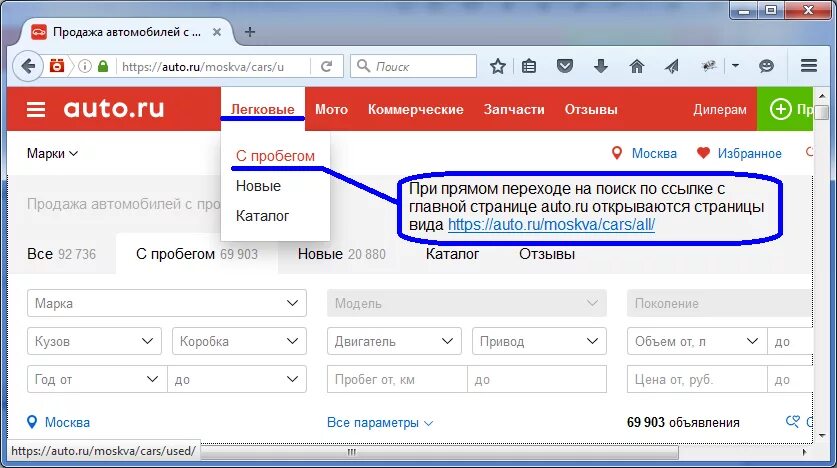Choose Каталог in the dropdown menu
The width and height of the screenshot is (837, 468).
pos(262,216)
